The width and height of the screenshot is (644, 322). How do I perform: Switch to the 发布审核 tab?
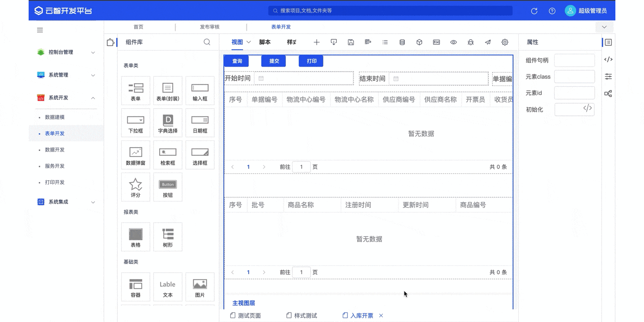tap(210, 27)
